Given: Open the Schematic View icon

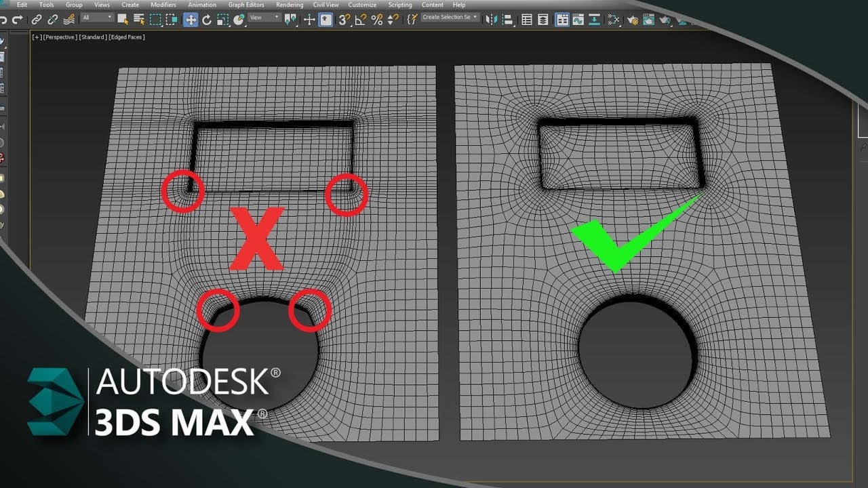Looking at the screenshot, I should 594,20.
